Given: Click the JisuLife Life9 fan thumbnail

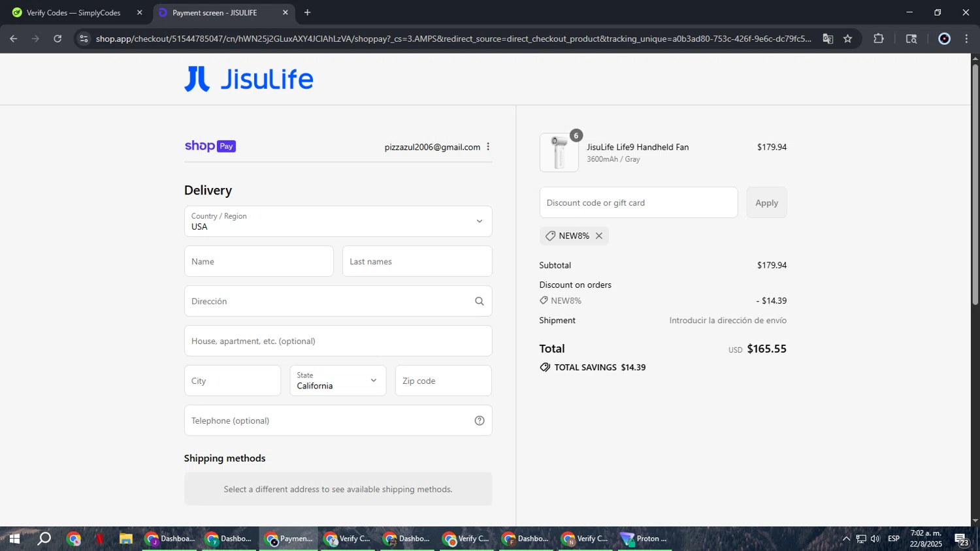Looking at the screenshot, I should point(559,153).
